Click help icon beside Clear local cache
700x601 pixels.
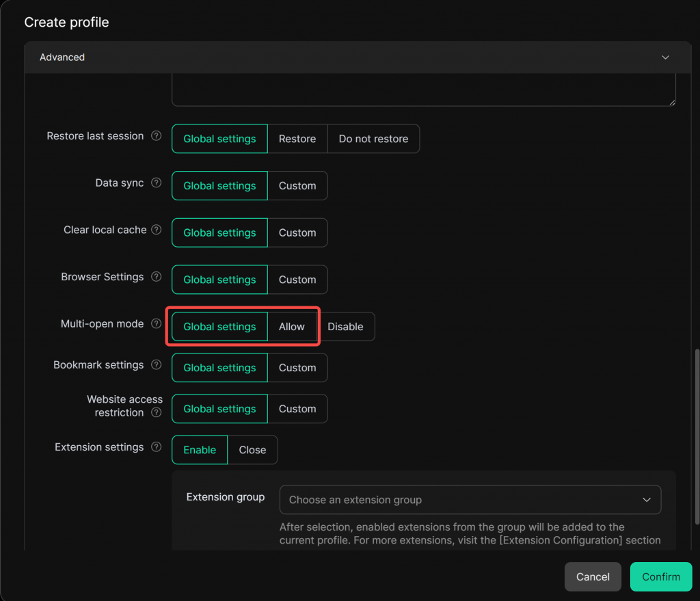pyautogui.click(x=156, y=230)
